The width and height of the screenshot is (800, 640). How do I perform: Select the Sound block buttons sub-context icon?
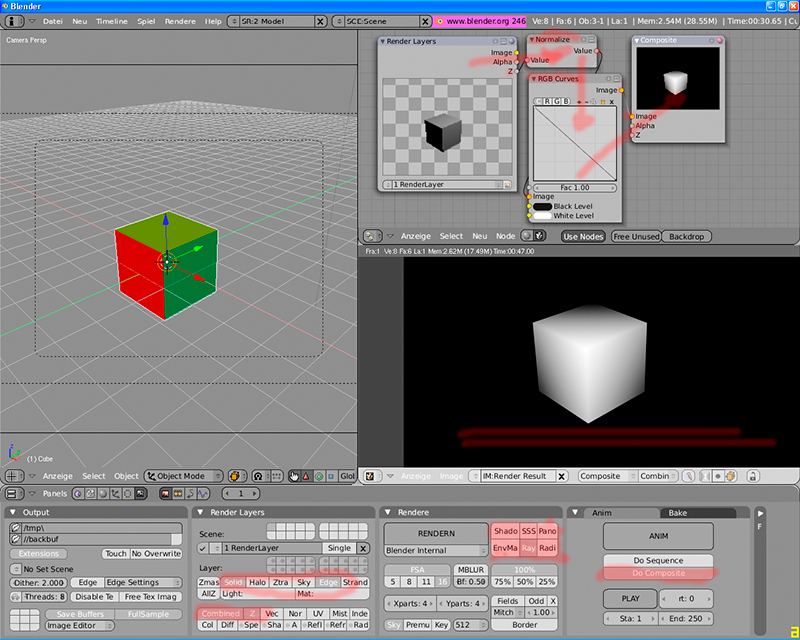(203, 494)
